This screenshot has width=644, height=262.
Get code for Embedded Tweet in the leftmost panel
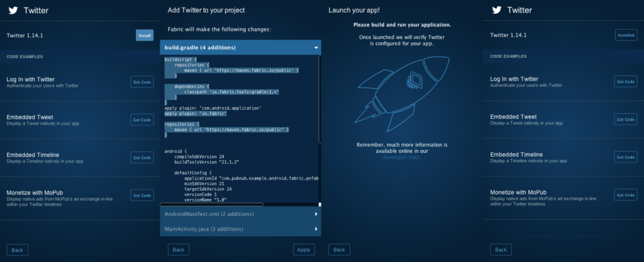click(142, 120)
